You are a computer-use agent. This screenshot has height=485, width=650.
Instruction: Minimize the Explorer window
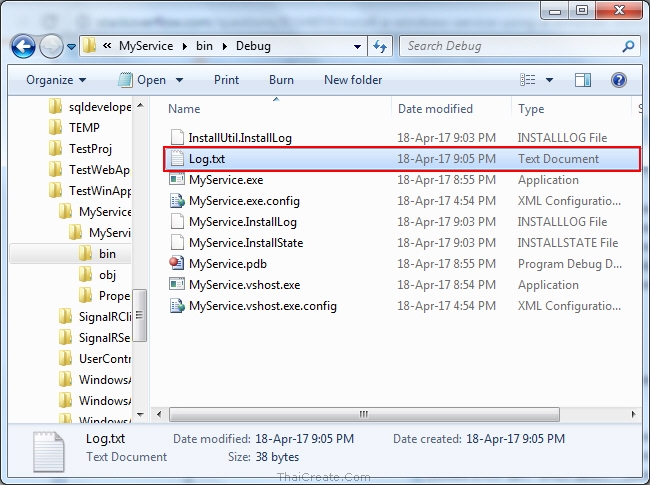(x=555, y=11)
